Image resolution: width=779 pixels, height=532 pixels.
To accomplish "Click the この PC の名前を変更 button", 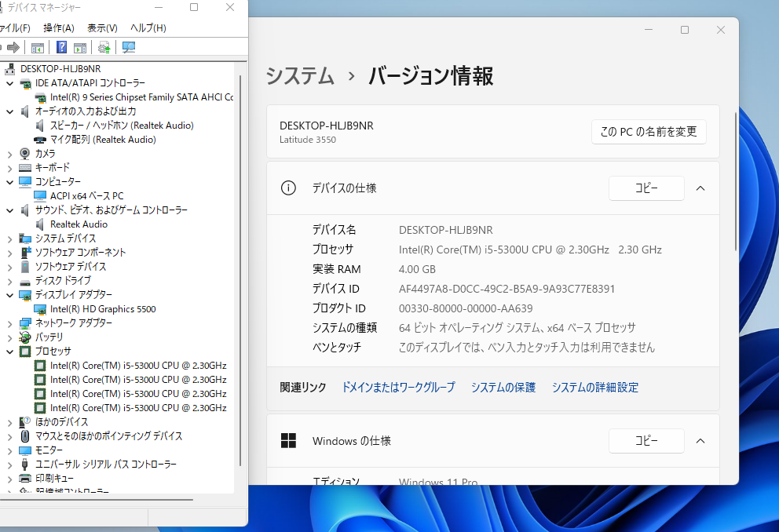I will pos(649,132).
